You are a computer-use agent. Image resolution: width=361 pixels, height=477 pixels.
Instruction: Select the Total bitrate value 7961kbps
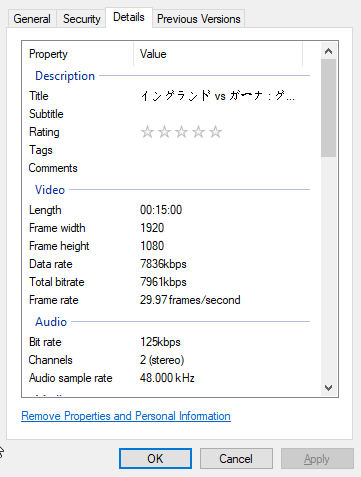click(163, 282)
